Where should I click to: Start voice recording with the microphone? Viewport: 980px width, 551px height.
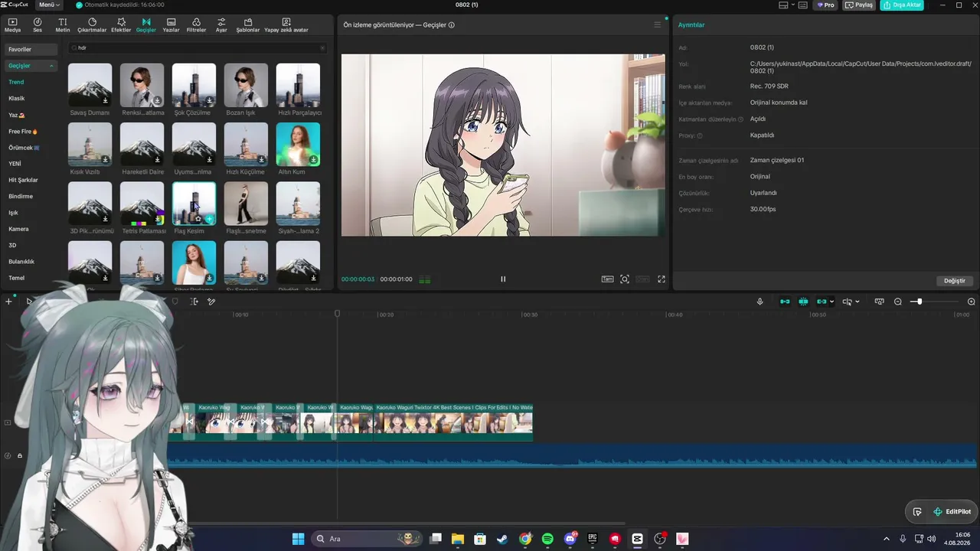pyautogui.click(x=759, y=302)
